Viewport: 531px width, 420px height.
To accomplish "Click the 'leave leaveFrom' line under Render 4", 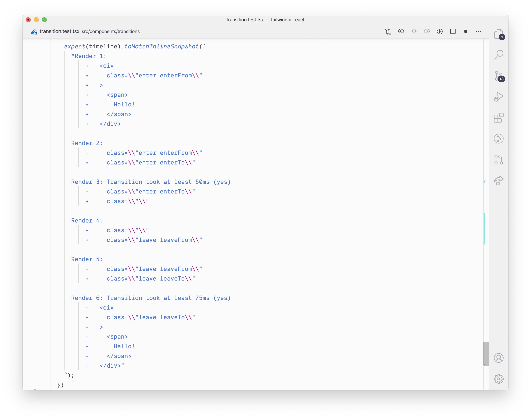I will click(154, 240).
